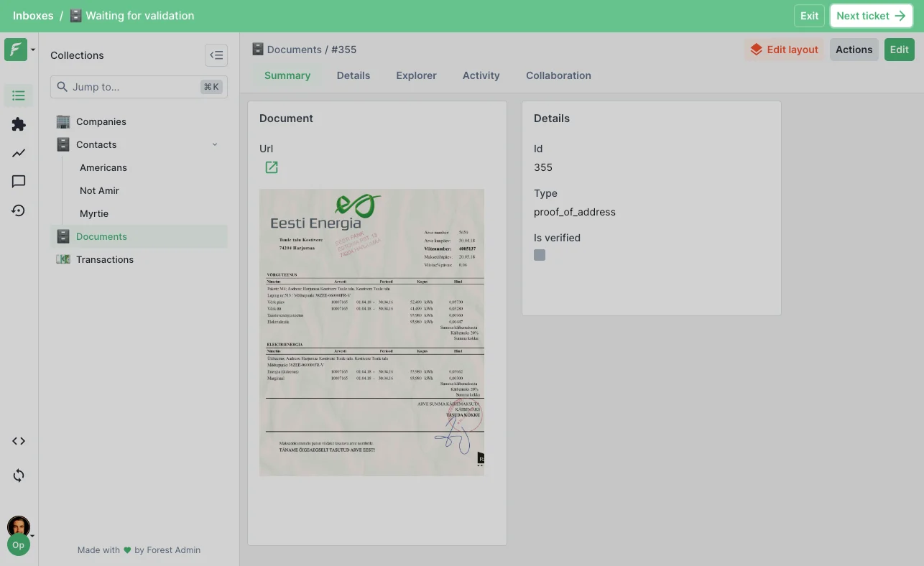The height and width of the screenshot is (566, 924).
Task: Click the Eesti Energia invoice image
Action: (x=371, y=333)
